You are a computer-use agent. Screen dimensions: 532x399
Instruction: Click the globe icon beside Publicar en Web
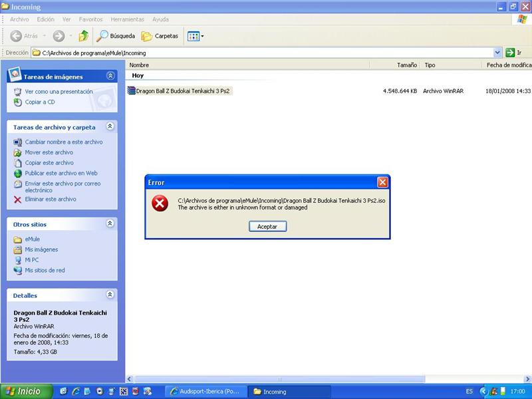(x=18, y=174)
